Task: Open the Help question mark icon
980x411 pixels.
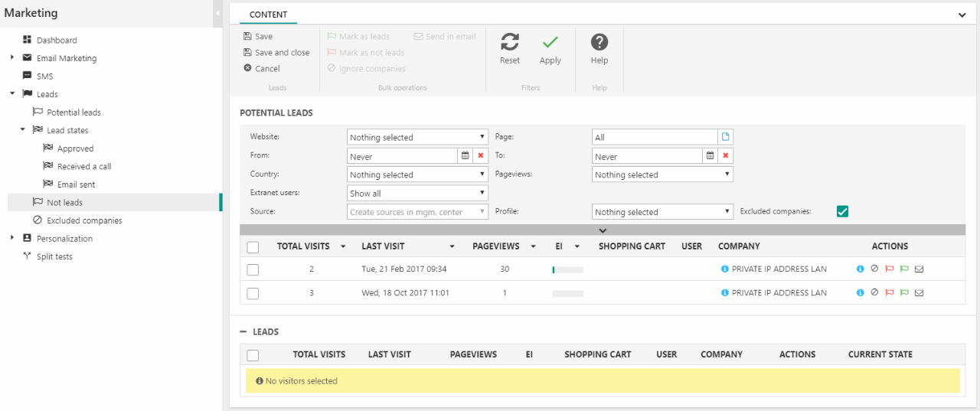Action: [599, 43]
